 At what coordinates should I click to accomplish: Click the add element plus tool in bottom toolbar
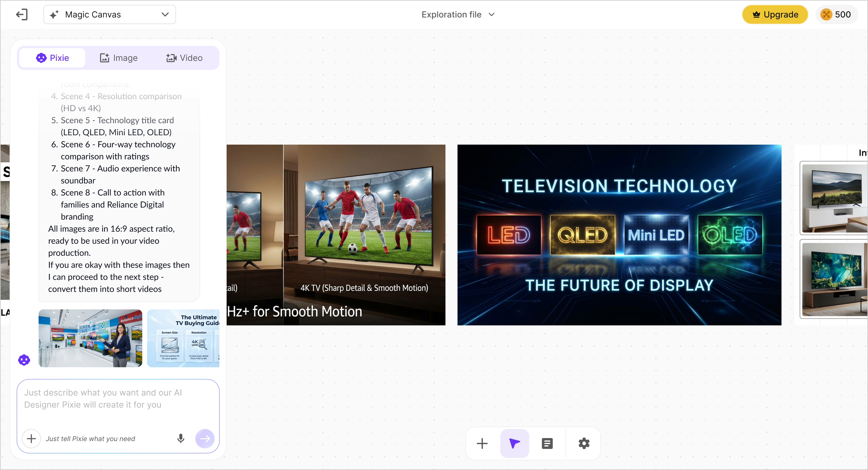click(x=482, y=443)
